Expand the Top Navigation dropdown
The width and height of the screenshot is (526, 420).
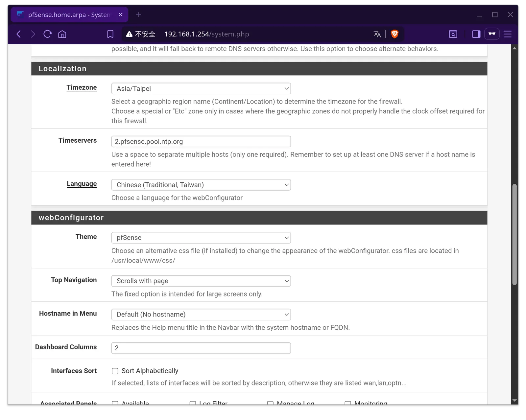(201, 281)
